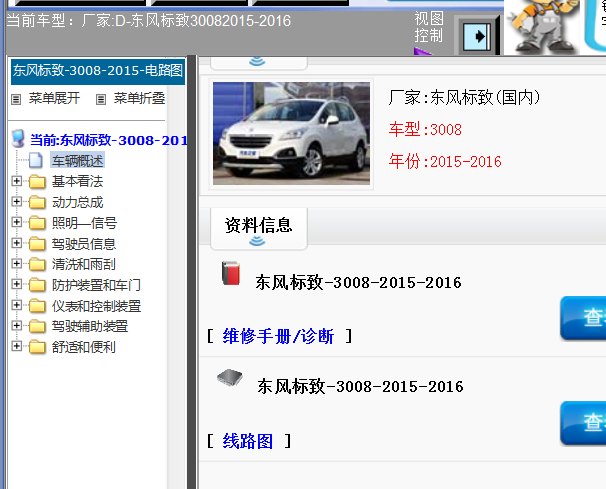Click 舒适和便利 tree label

pos(84,347)
